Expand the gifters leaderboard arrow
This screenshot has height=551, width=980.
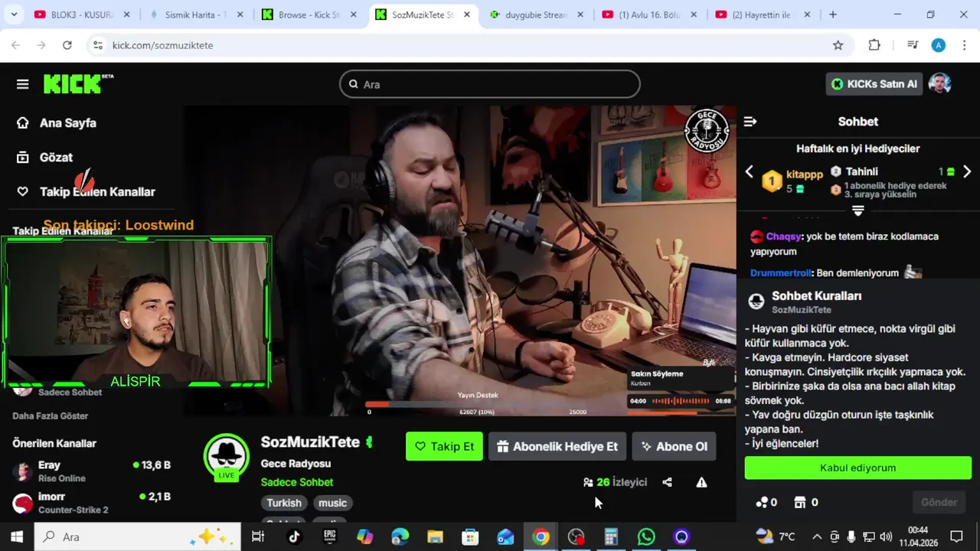point(857,210)
